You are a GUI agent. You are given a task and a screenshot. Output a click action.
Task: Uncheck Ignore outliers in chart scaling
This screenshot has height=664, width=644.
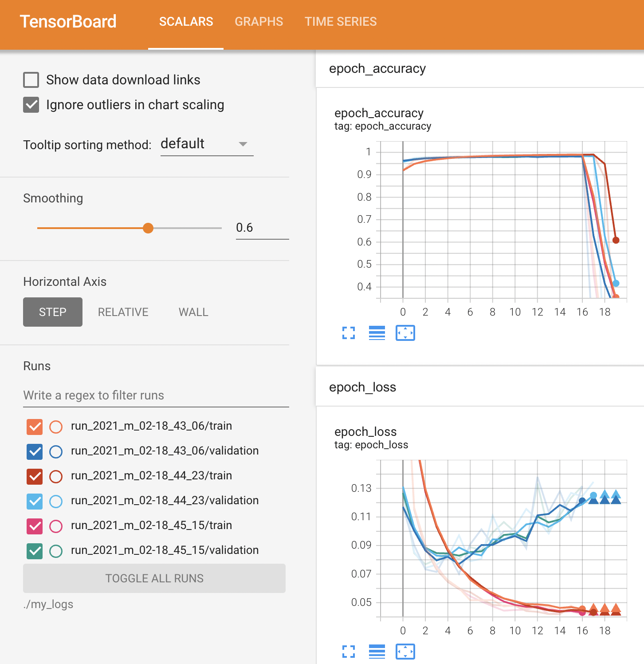[x=31, y=105]
